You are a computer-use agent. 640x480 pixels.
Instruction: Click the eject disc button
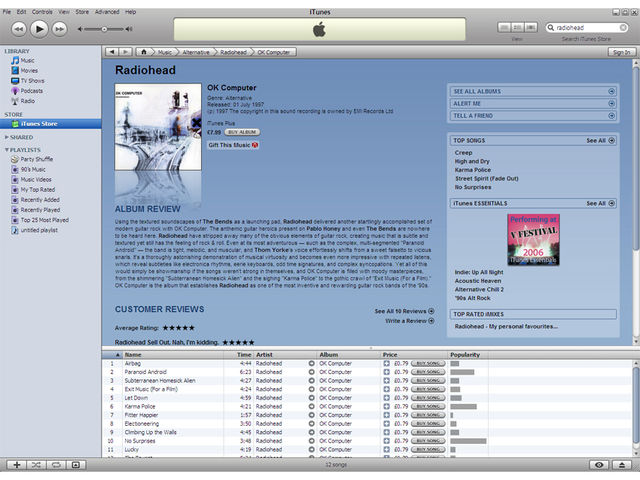pos(622,465)
